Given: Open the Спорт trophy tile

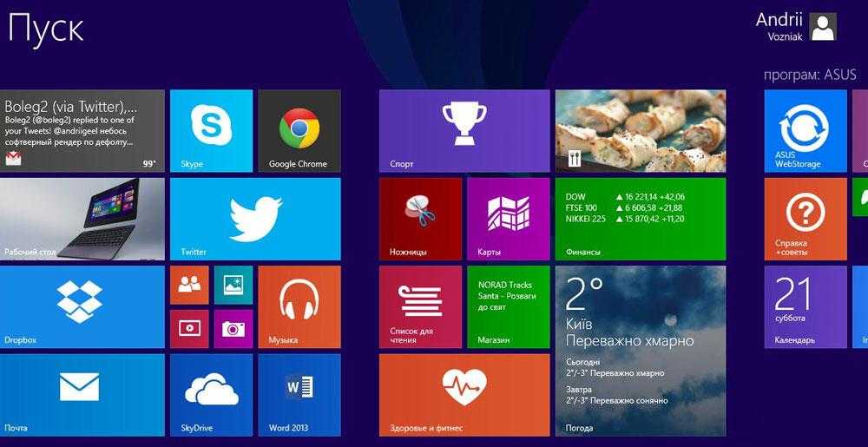Looking at the screenshot, I should pos(464,130).
